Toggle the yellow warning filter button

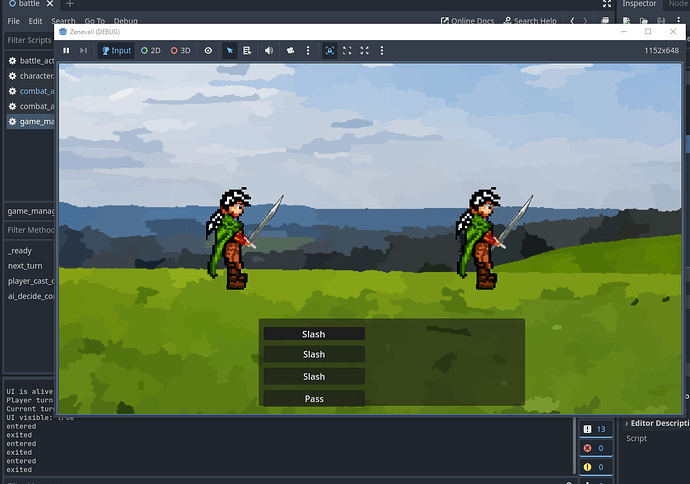pos(594,467)
